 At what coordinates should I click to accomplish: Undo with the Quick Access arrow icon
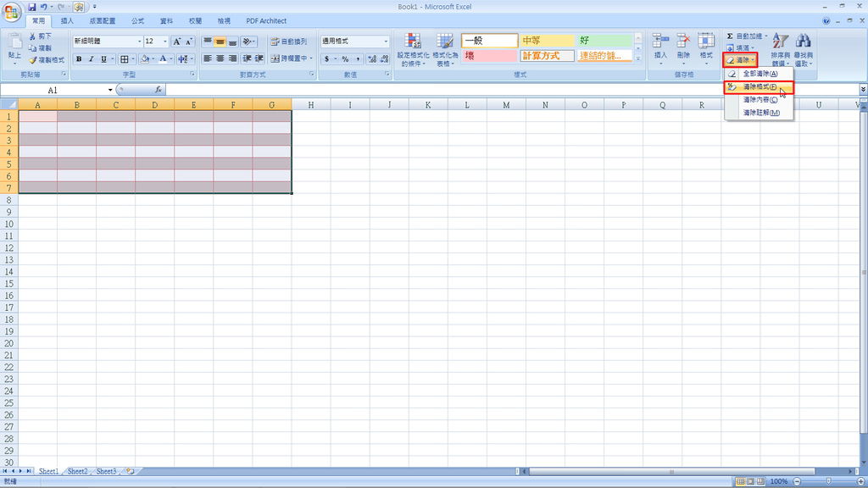pos(44,7)
